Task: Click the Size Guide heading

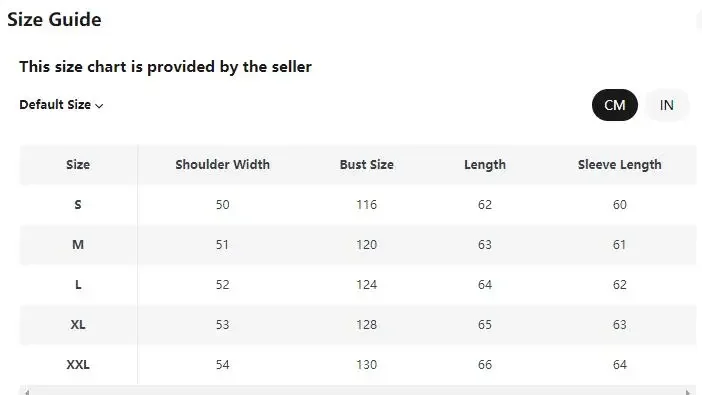Action: click(x=54, y=20)
